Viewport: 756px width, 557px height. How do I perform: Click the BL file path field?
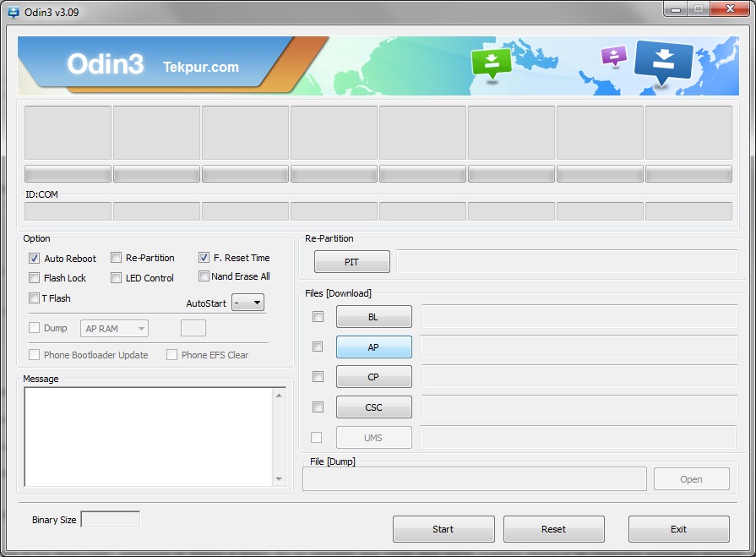coord(579,316)
